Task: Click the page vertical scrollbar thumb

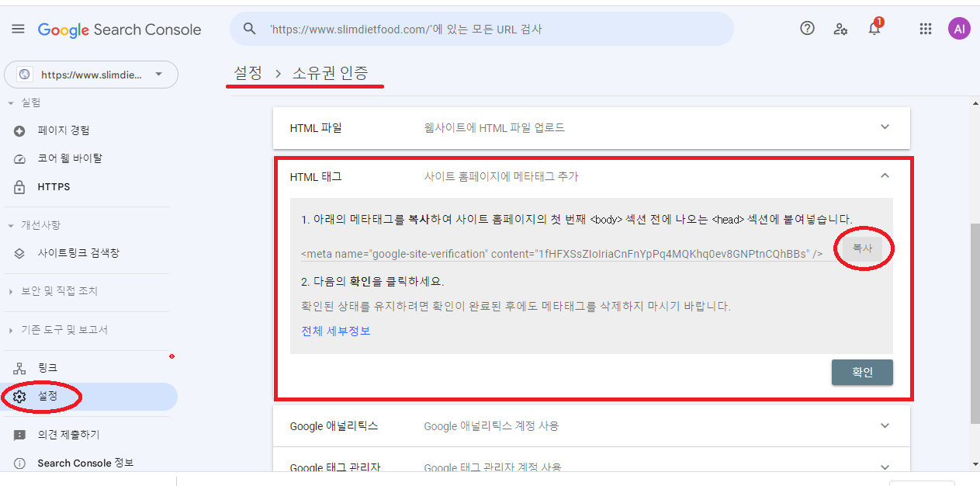Action: pyautogui.click(x=975, y=322)
